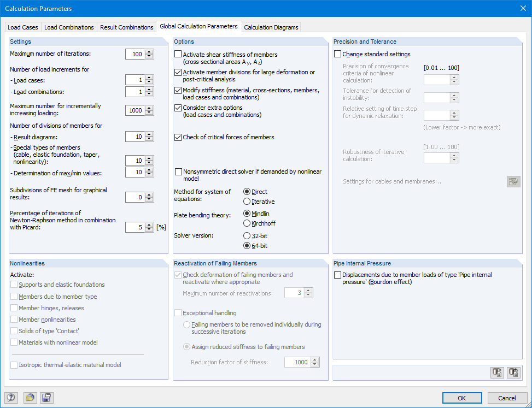Screen dimensions: 532x408
Task: Increase maximum number of iterations via spinner arrow
Action: (x=148, y=51)
